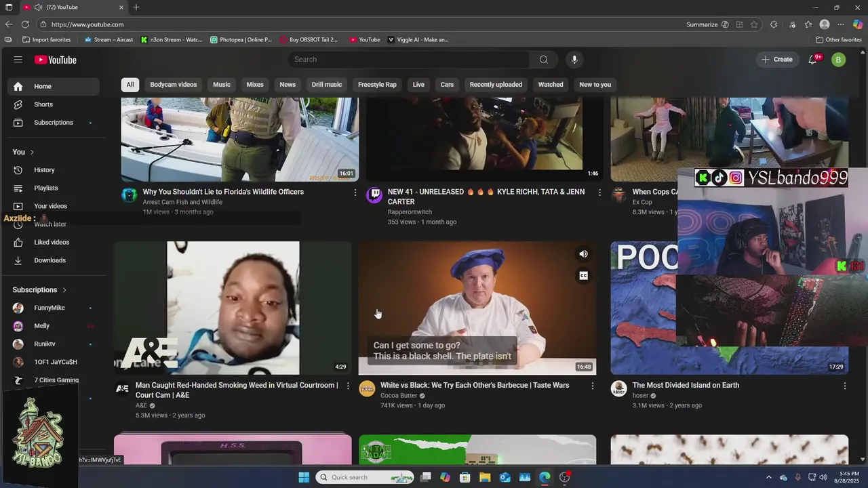
Task: Open the Viggle AI bookmark
Action: 418,40
